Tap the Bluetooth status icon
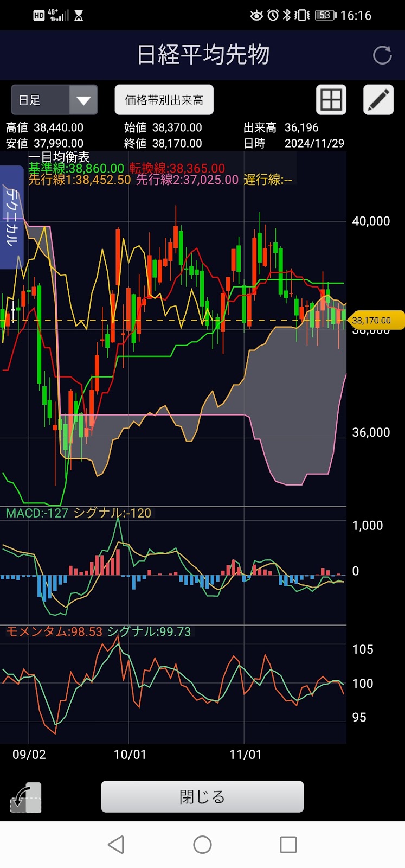The height and width of the screenshot is (868, 405). (287, 15)
